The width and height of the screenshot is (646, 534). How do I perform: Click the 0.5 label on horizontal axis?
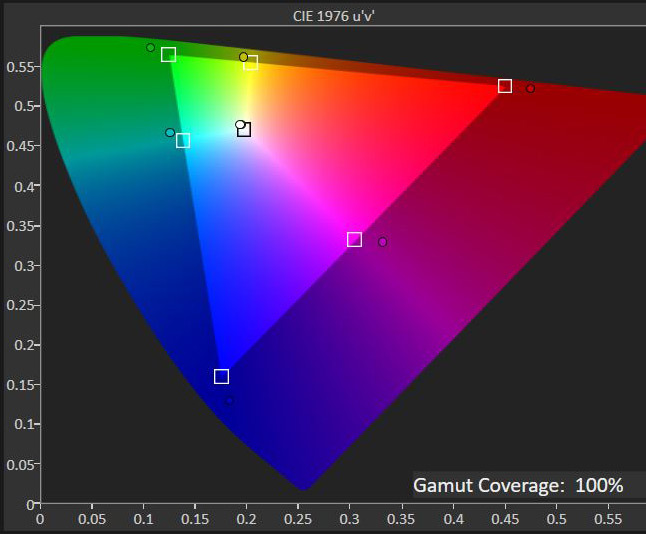click(557, 519)
